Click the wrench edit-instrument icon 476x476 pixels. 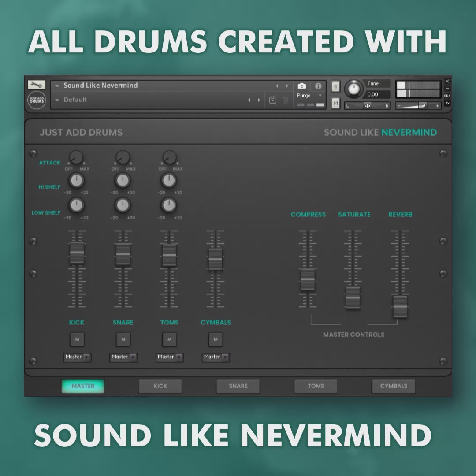click(36, 85)
